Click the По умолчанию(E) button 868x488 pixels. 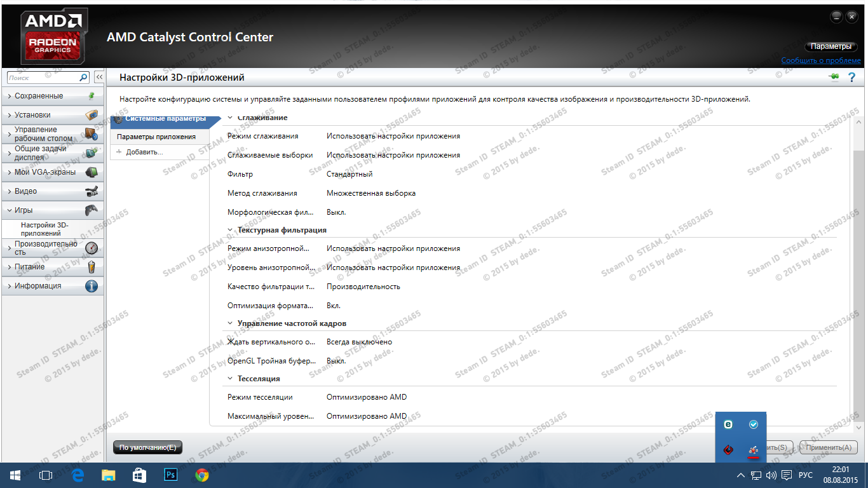coord(147,447)
